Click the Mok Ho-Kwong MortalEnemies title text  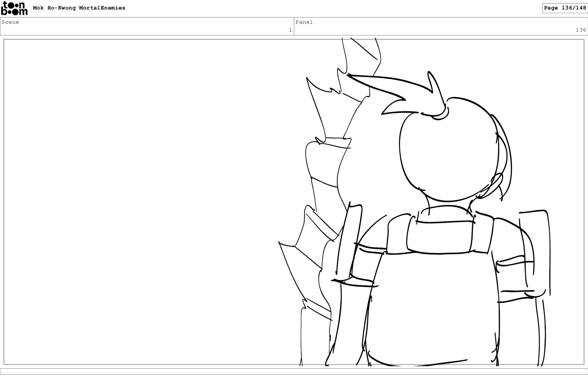(79, 8)
